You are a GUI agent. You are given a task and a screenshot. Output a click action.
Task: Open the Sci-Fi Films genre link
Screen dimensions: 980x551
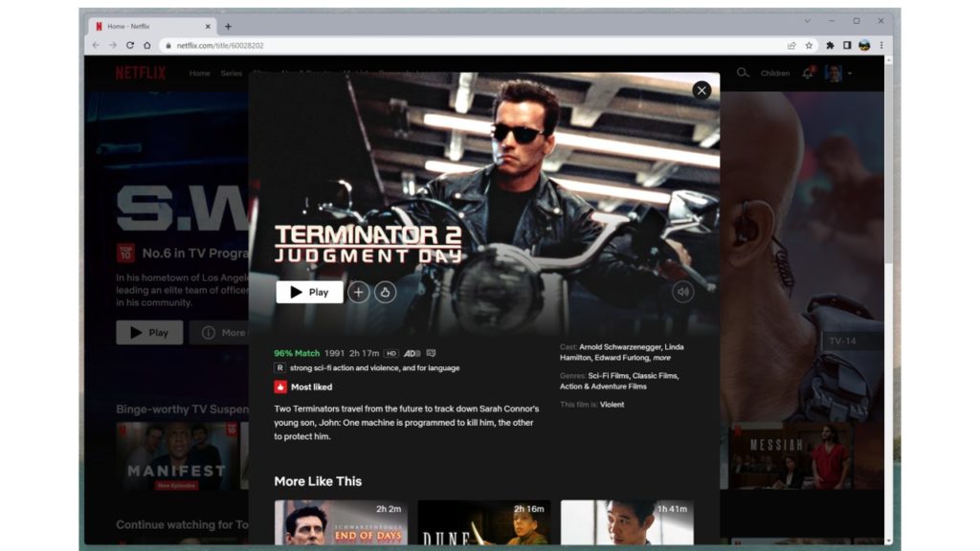click(x=608, y=375)
